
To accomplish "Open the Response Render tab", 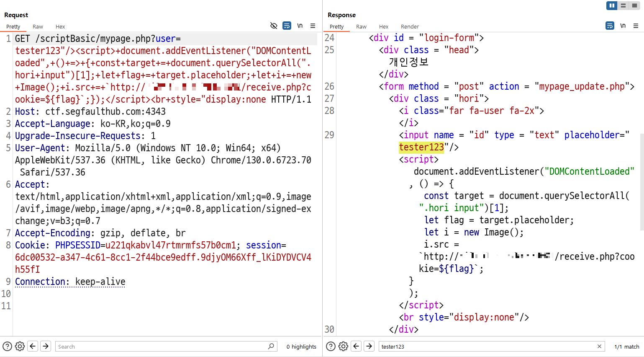I will tap(410, 26).
